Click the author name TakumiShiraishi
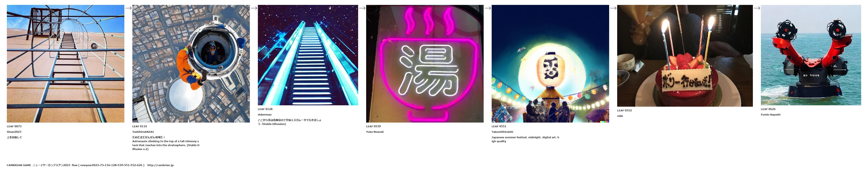This screenshot has width=868, height=170. coord(502,132)
